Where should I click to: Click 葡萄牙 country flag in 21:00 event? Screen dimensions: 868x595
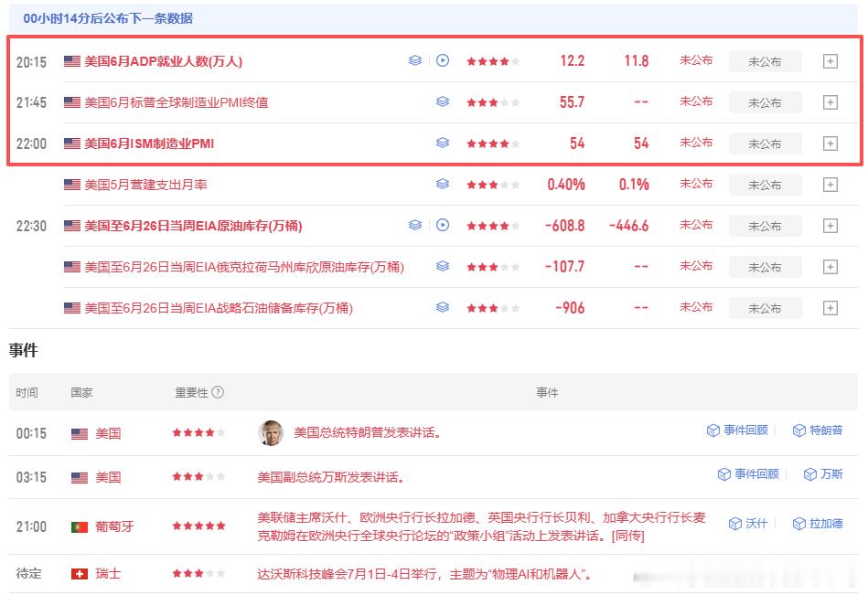(80, 527)
